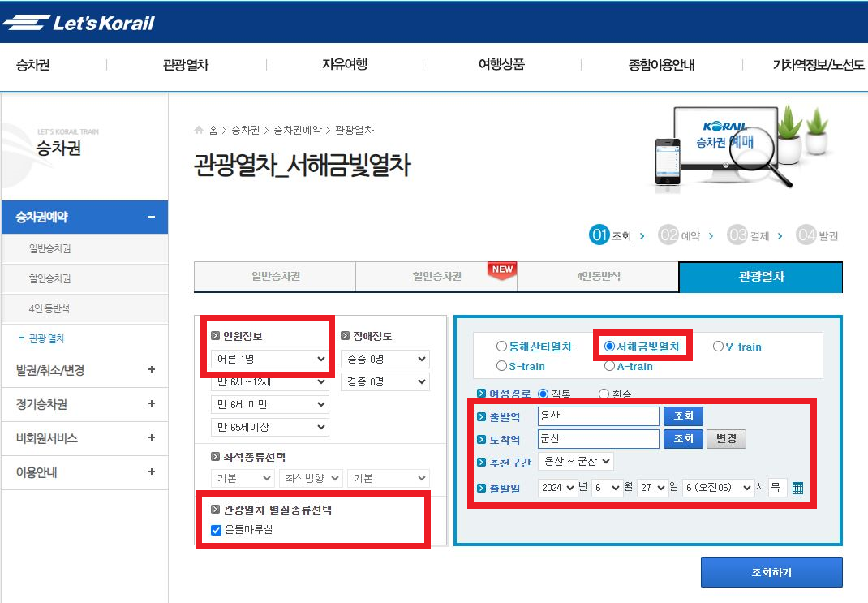868x603 pixels.
Task: Select the S-train radio button
Action: [501, 366]
